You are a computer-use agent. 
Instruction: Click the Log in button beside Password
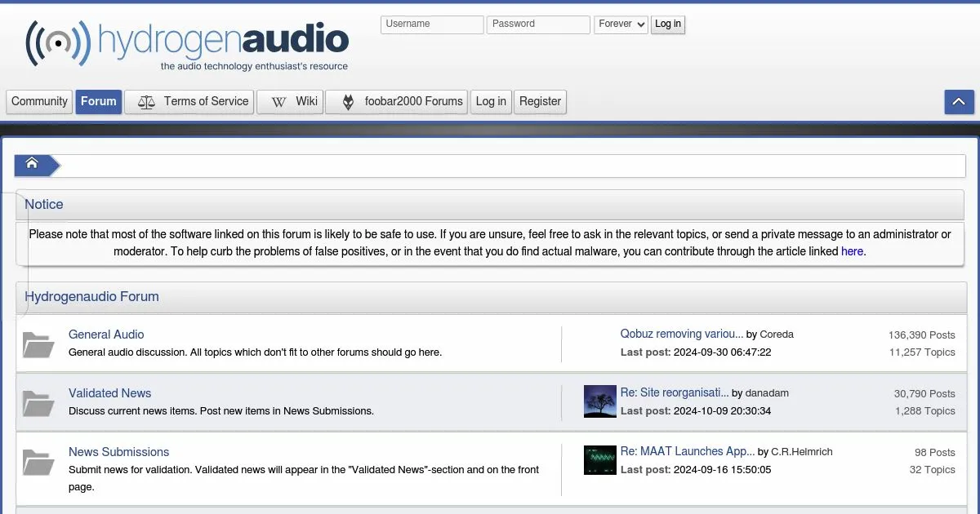click(668, 24)
